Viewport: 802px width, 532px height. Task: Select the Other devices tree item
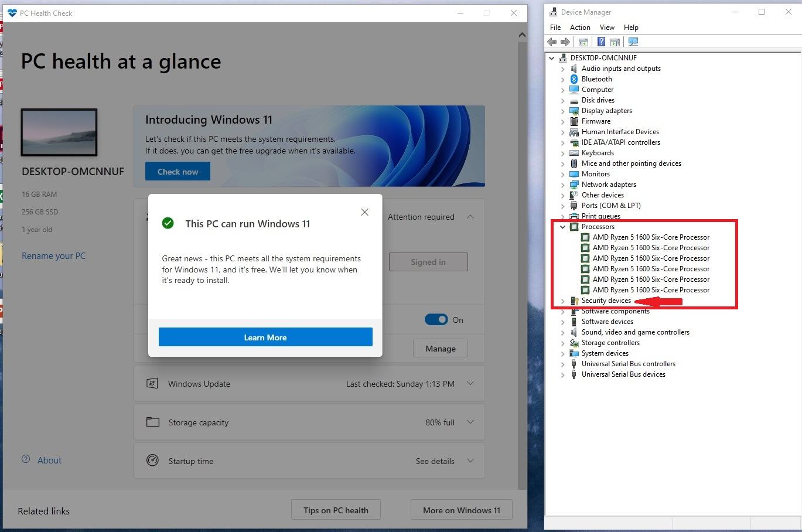(602, 195)
